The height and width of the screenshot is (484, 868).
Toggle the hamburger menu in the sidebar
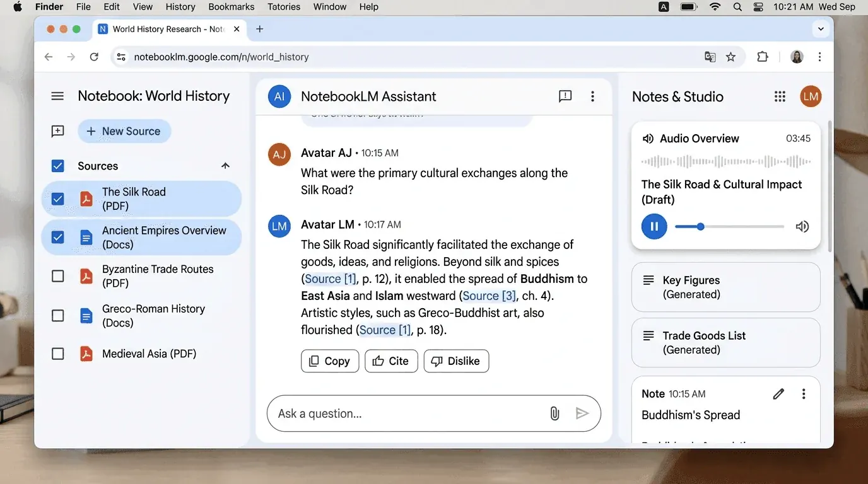tap(57, 96)
